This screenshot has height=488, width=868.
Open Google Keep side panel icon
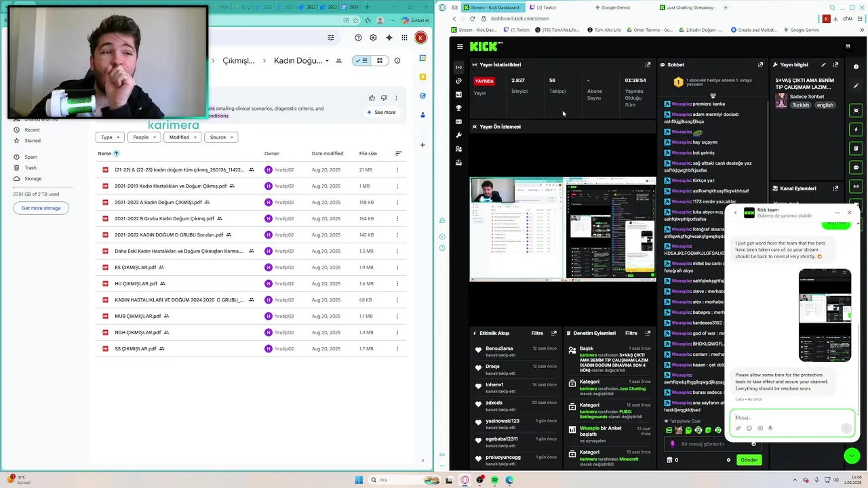(422, 77)
